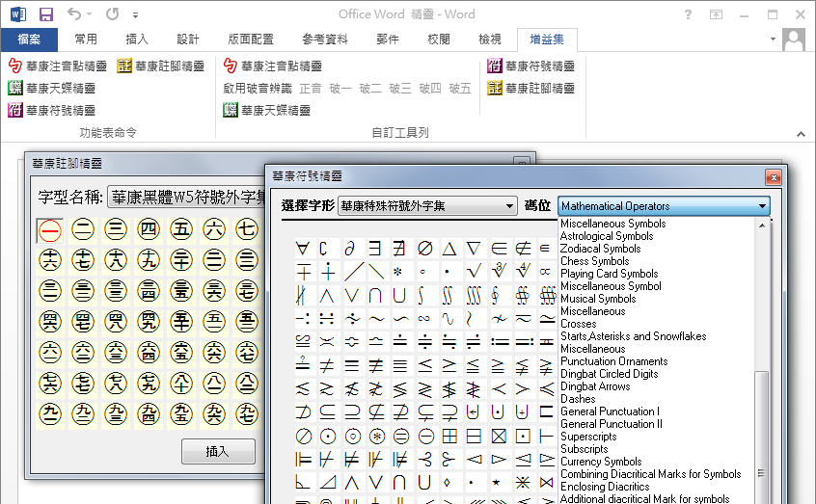Click 啟用破音辨識 in custom toolbar

pyautogui.click(x=258, y=89)
